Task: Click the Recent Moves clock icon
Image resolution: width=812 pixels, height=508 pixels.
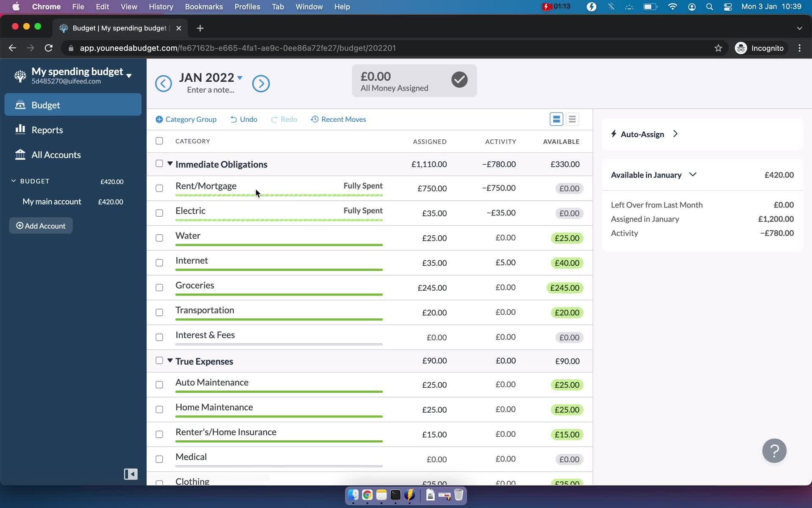Action: pyautogui.click(x=314, y=119)
